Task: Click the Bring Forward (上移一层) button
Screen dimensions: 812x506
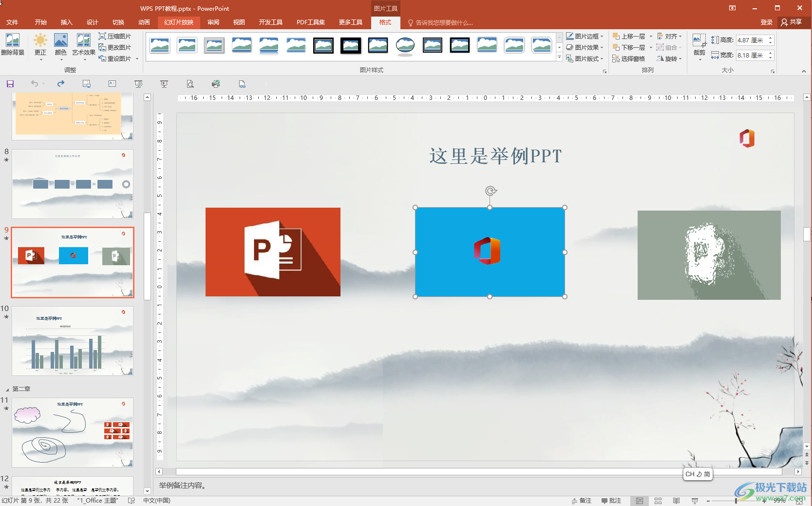Action: tap(629, 36)
